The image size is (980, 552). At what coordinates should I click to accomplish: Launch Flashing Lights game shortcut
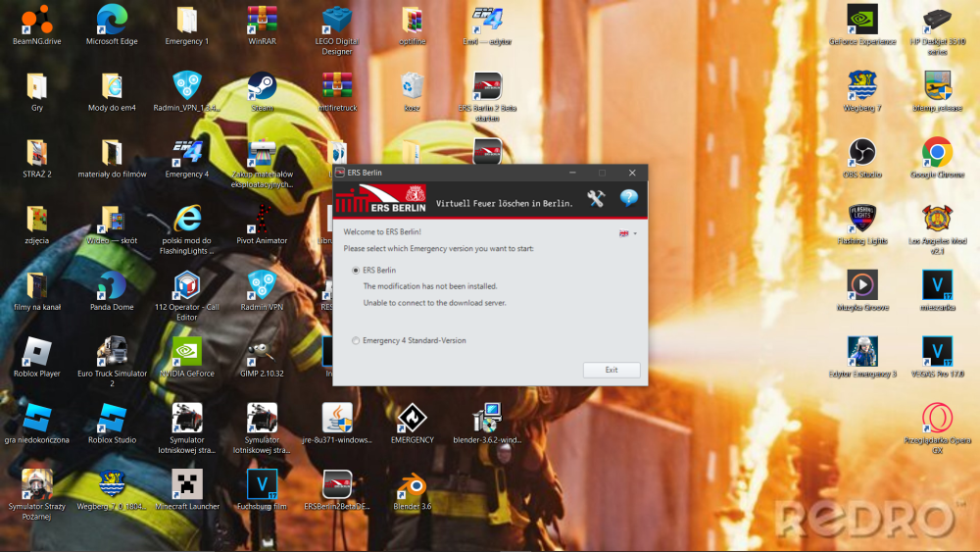click(x=861, y=226)
